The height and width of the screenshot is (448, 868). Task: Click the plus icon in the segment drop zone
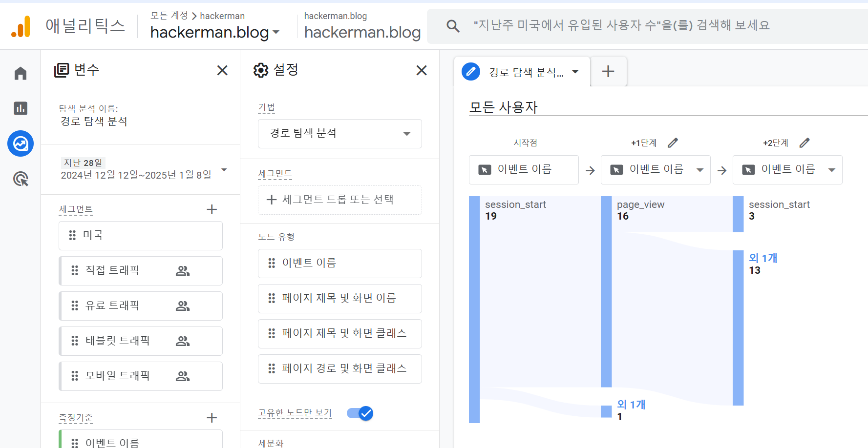pos(272,200)
